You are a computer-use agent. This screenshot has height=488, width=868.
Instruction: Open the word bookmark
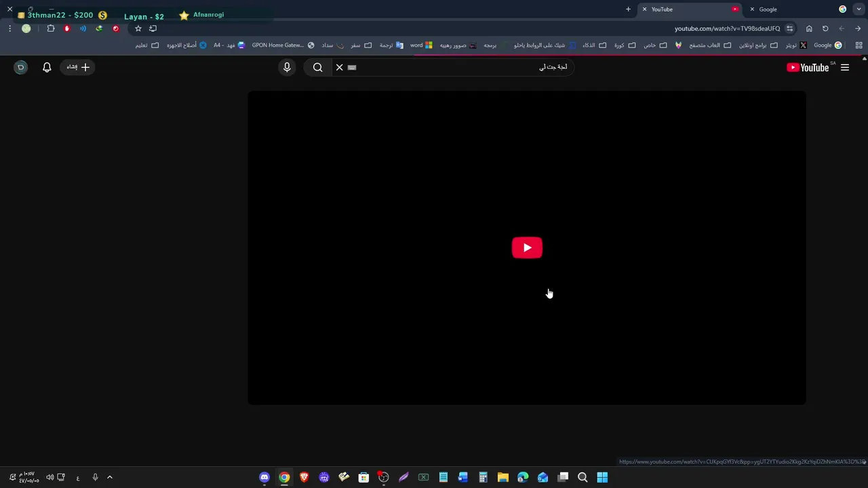coord(421,45)
